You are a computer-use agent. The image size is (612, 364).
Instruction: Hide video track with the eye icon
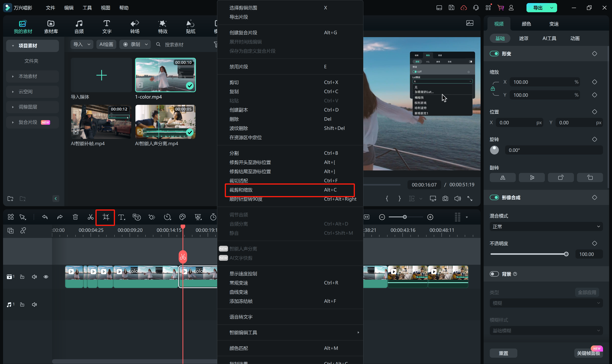46,277
